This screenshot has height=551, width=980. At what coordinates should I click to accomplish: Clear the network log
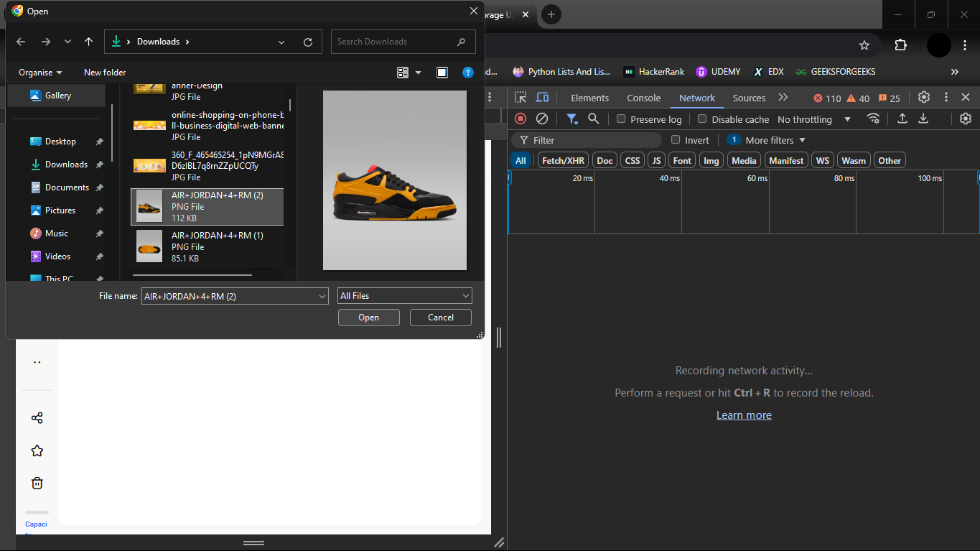(542, 119)
